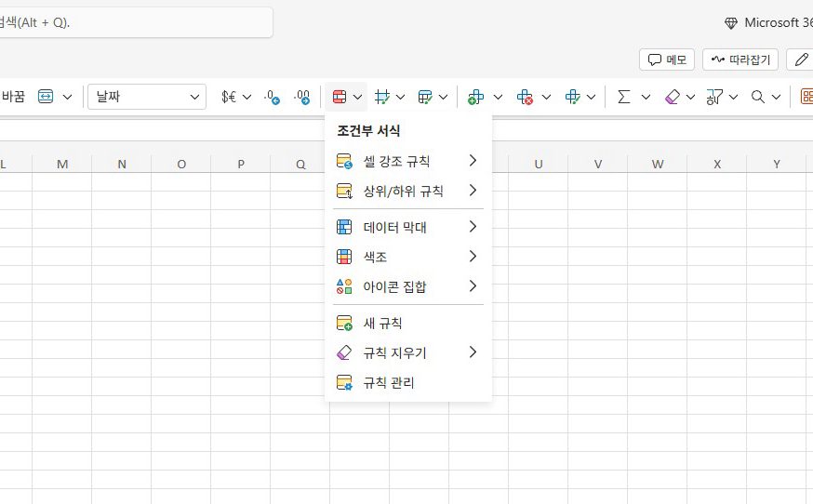Expand the find dropdown arrow
Image resolution: width=813 pixels, height=504 pixels.
[776, 97]
